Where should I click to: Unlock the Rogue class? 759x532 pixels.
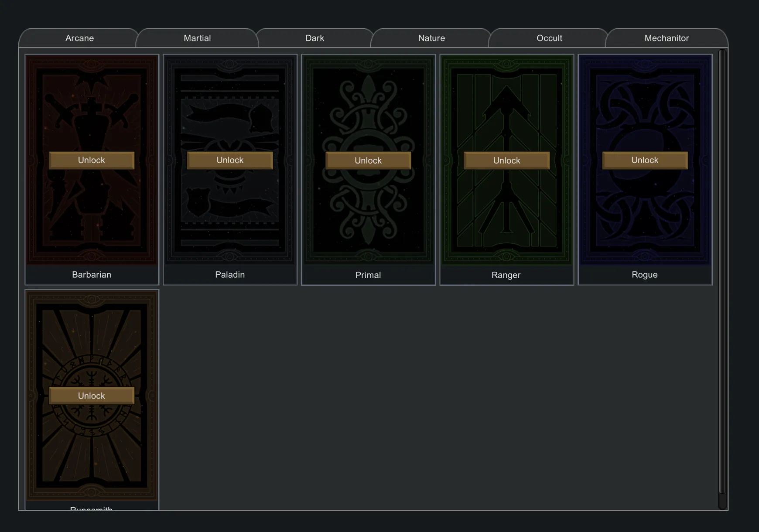pos(645,160)
